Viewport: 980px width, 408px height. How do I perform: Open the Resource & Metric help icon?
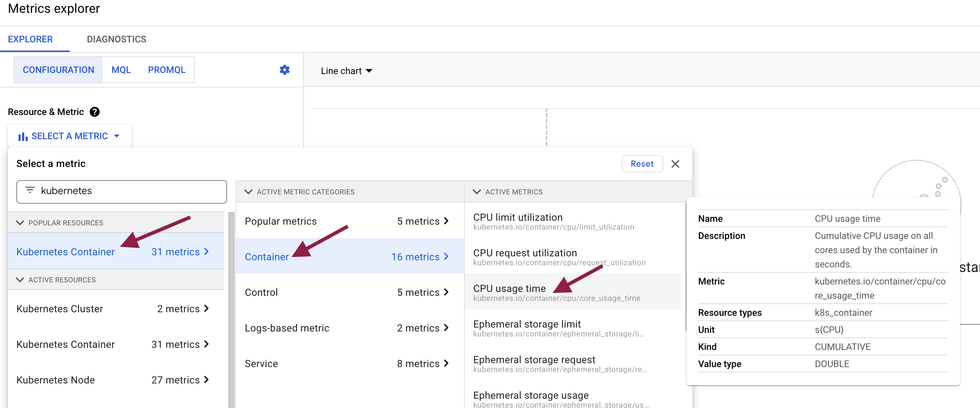95,111
